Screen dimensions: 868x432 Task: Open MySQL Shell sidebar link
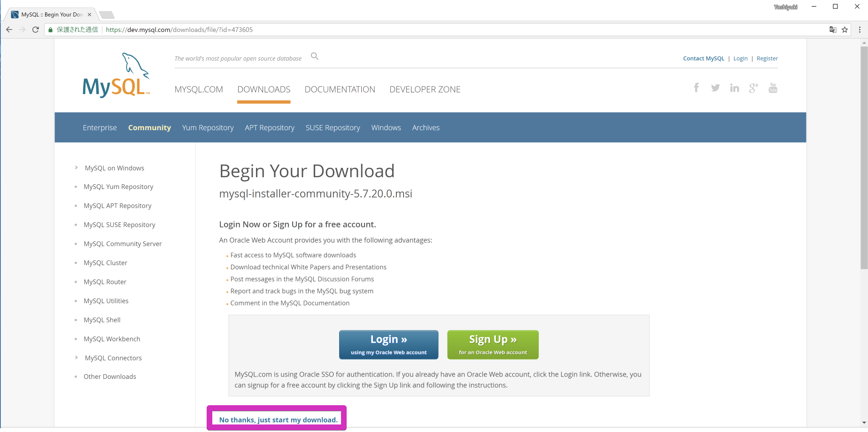pos(102,320)
